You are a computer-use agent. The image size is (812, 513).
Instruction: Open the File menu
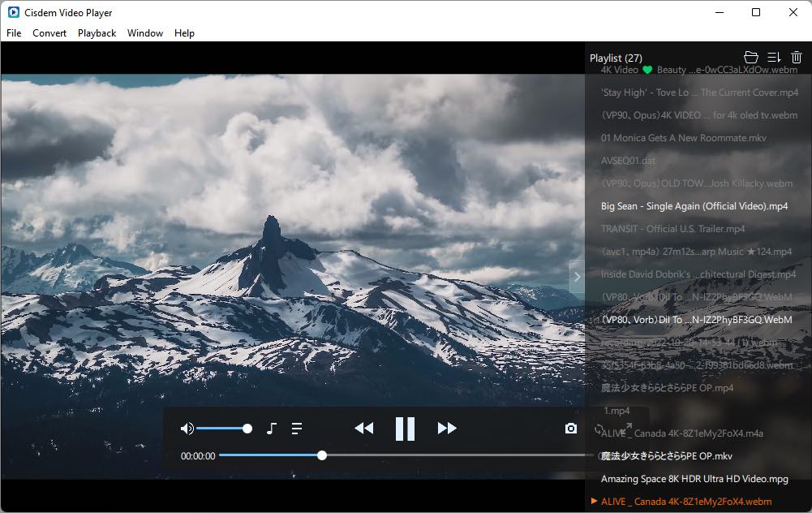click(x=13, y=33)
